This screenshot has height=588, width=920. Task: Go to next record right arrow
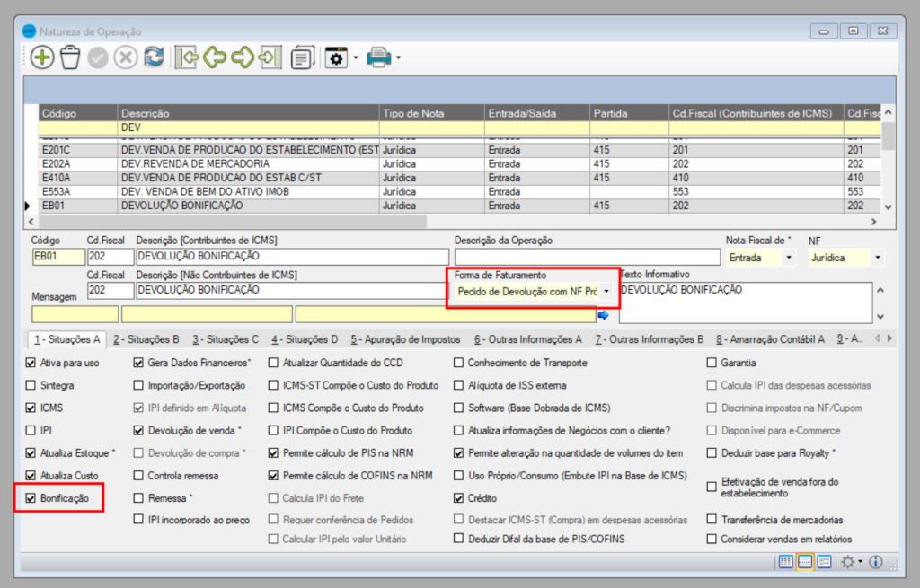[x=242, y=57]
